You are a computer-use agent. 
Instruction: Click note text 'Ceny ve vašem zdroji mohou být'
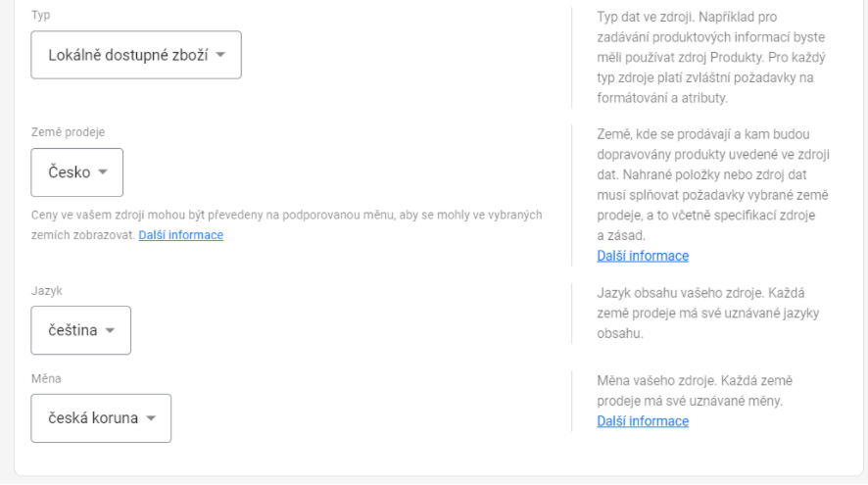point(287,224)
